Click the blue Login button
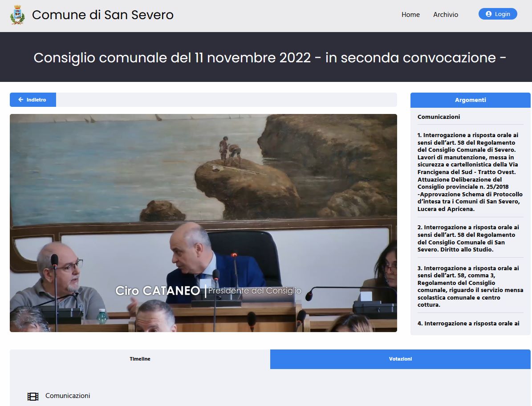Image resolution: width=532 pixels, height=406 pixels. [x=498, y=14]
